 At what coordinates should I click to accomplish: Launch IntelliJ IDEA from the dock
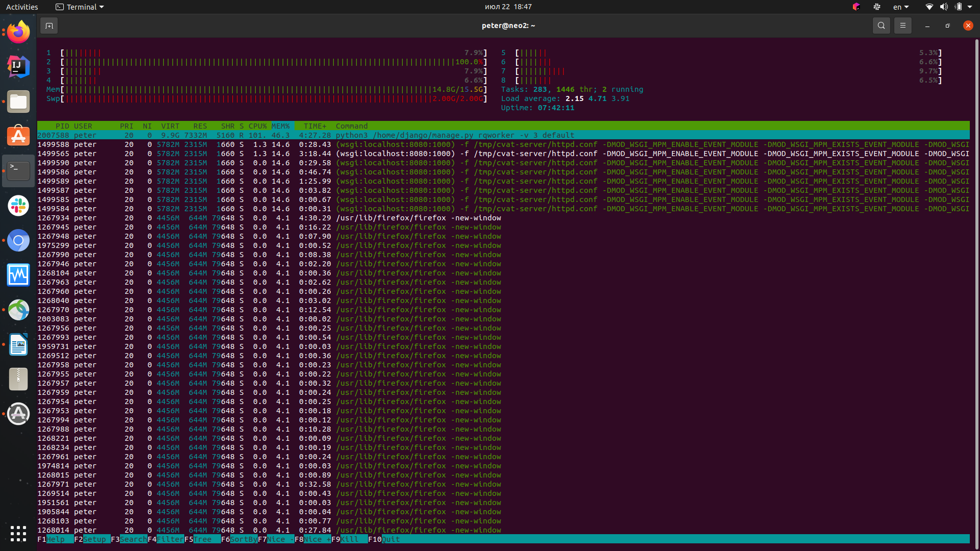tap(18, 67)
